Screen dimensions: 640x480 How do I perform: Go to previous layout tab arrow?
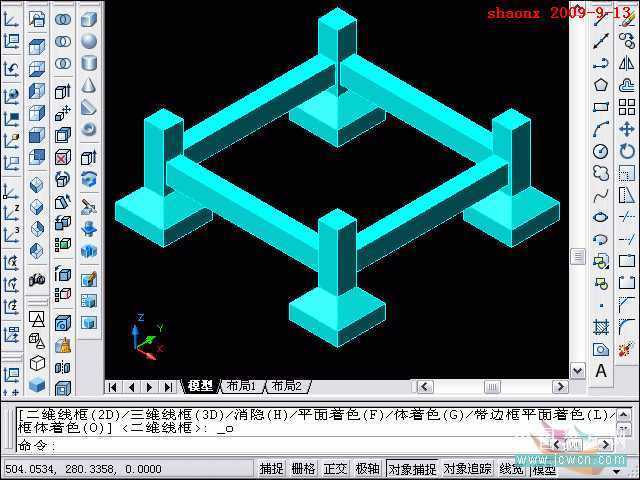coord(131,387)
